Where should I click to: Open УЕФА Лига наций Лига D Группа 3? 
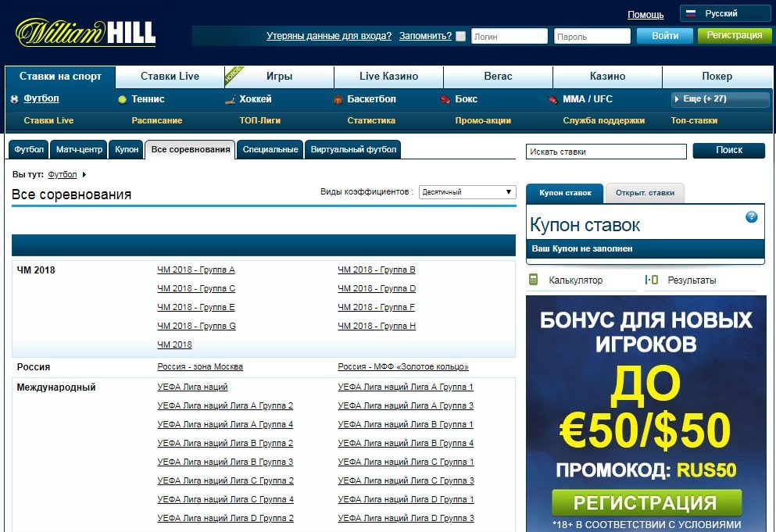(406, 518)
